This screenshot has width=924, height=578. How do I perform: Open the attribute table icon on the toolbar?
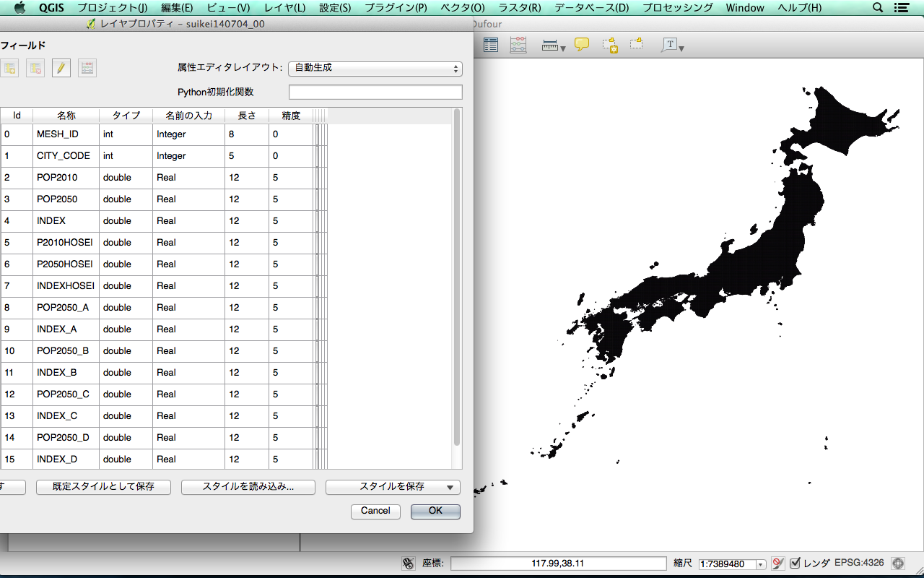coord(490,45)
